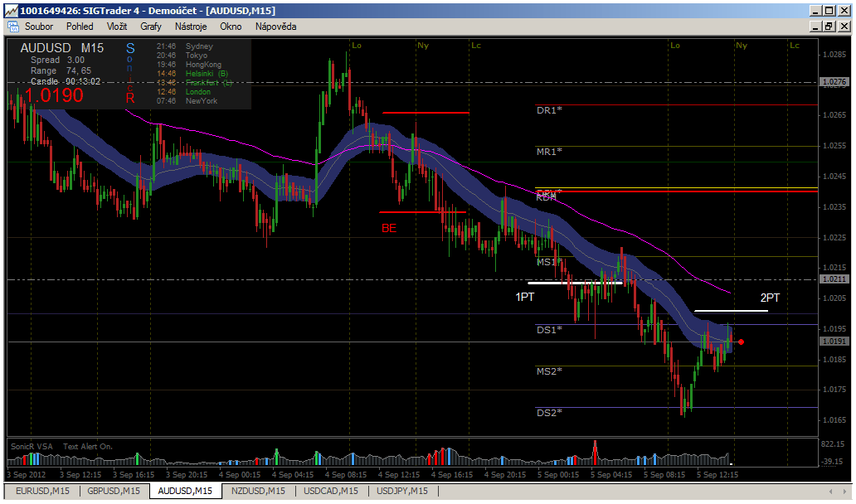Image resolution: width=856 pixels, height=504 pixels.
Task: Restore the inner chart window
Action: 829,27
